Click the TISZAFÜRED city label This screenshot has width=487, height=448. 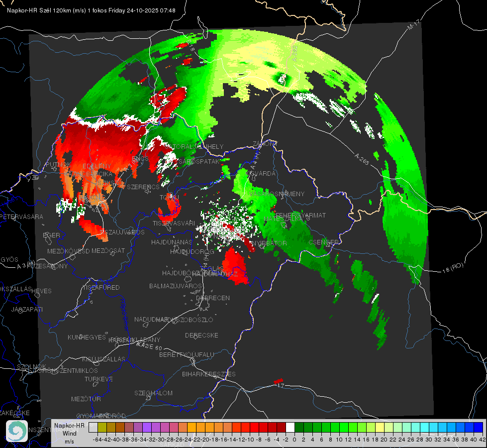click(101, 288)
